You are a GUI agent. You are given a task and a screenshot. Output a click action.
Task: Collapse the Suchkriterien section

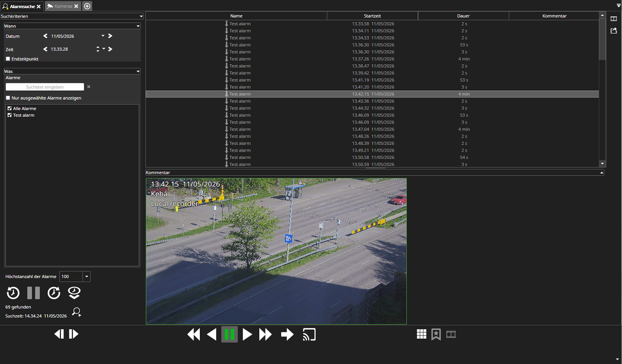[x=141, y=16]
